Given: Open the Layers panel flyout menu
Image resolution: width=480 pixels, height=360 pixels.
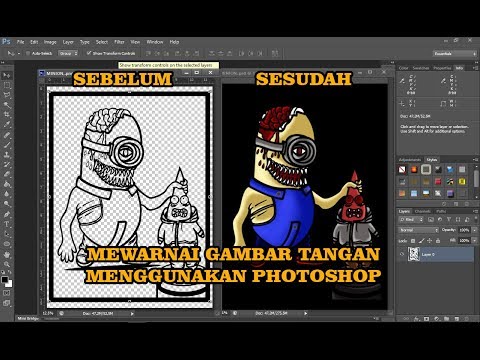Looking at the screenshot, I should click(x=475, y=211).
